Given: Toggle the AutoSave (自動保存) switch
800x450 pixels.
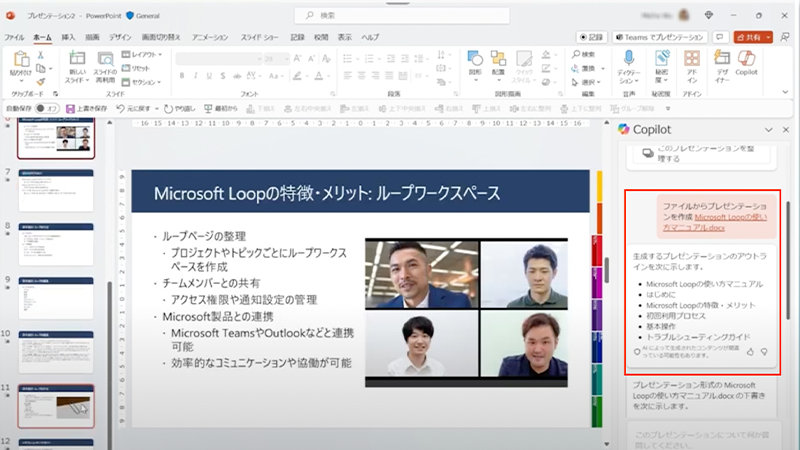Looking at the screenshot, I should [x=43, y=108].
